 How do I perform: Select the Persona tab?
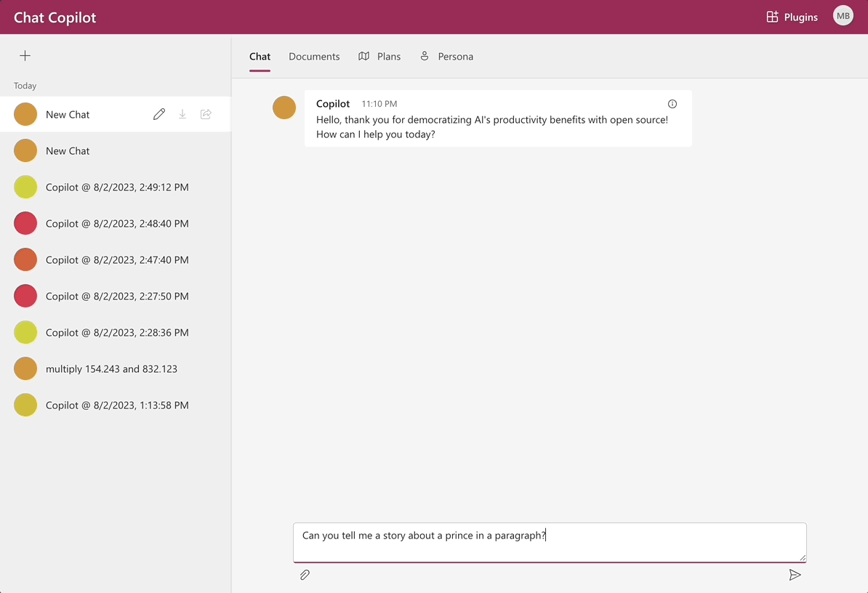click(446, 57)
